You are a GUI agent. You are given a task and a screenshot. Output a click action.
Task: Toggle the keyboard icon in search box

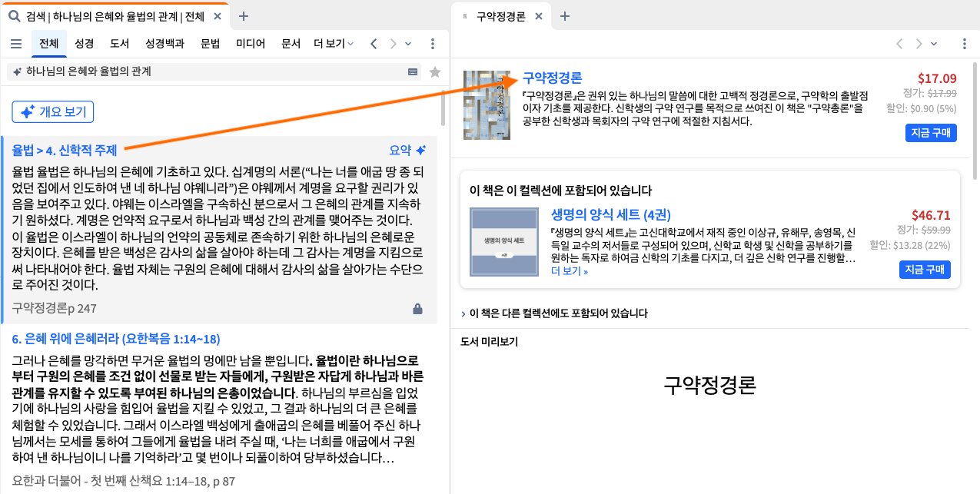click(413, 71)
